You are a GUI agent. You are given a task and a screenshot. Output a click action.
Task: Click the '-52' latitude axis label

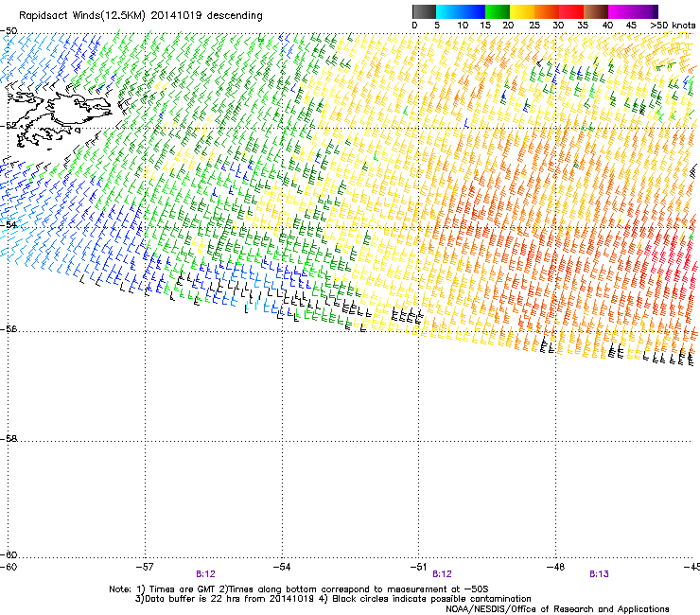pos(9,126)
